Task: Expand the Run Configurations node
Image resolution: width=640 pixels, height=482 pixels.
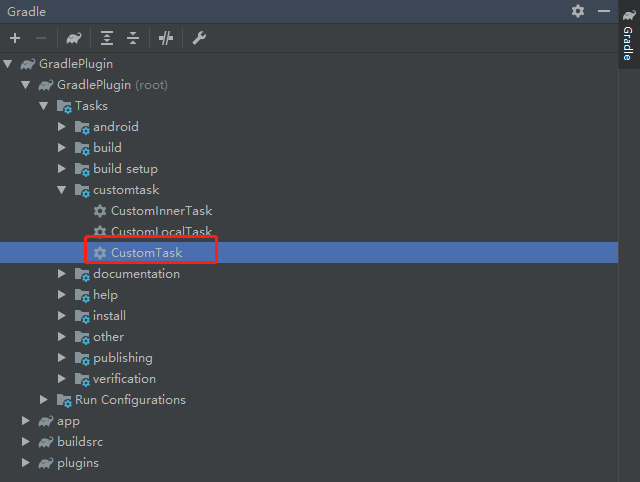Action: tap(44, 400)
